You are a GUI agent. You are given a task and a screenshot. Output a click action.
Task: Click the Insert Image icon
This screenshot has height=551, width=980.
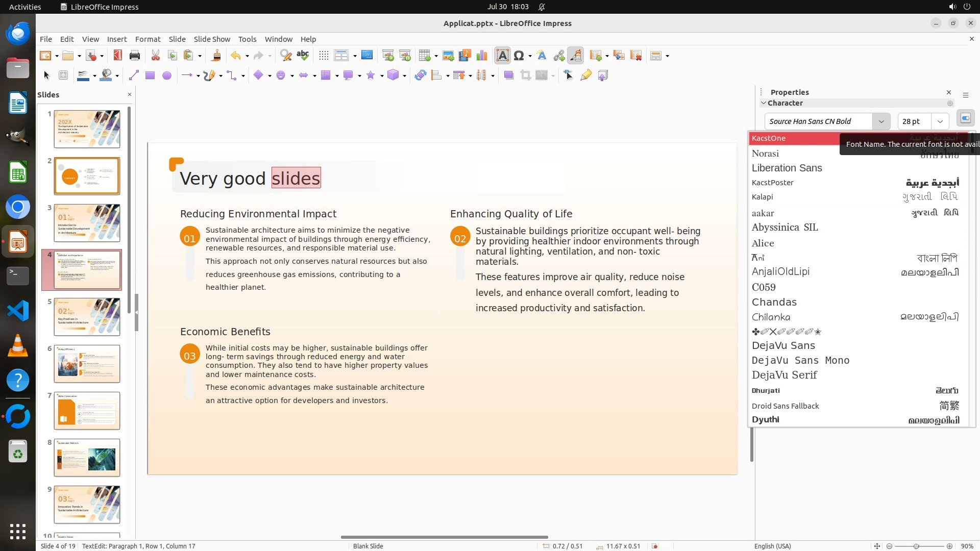click(448, 56)
